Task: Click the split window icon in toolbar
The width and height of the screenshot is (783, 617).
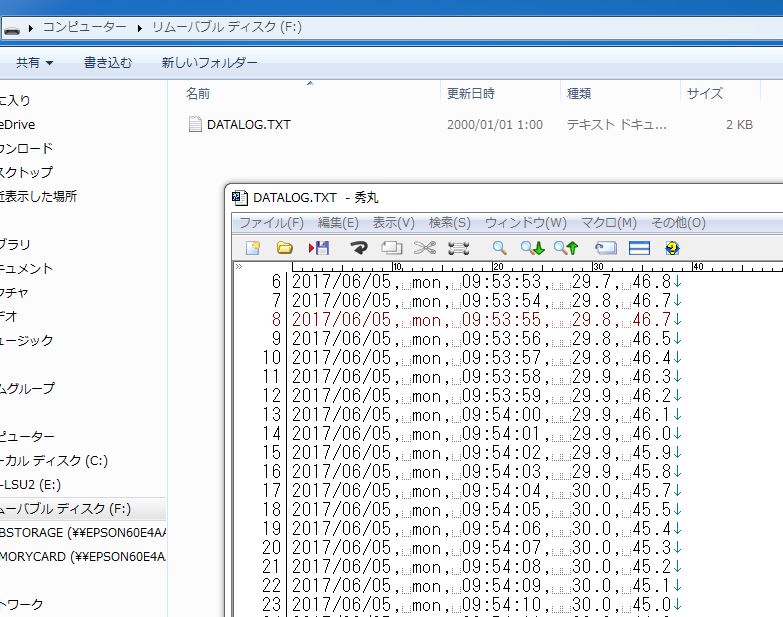Action: coord(639,247)
